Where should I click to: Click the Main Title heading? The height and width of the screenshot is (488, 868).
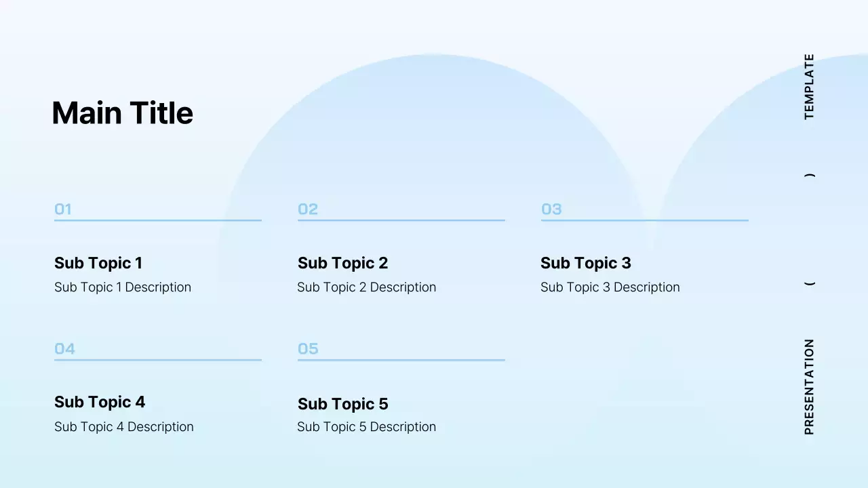[122, 113]
